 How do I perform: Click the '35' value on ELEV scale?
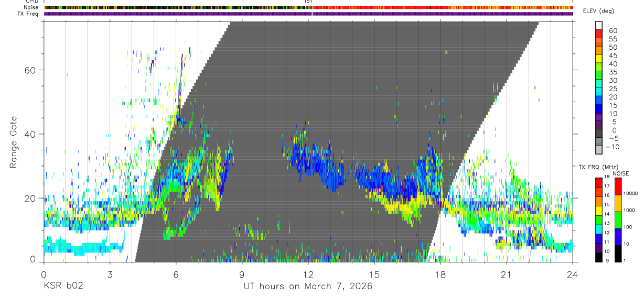613,72
